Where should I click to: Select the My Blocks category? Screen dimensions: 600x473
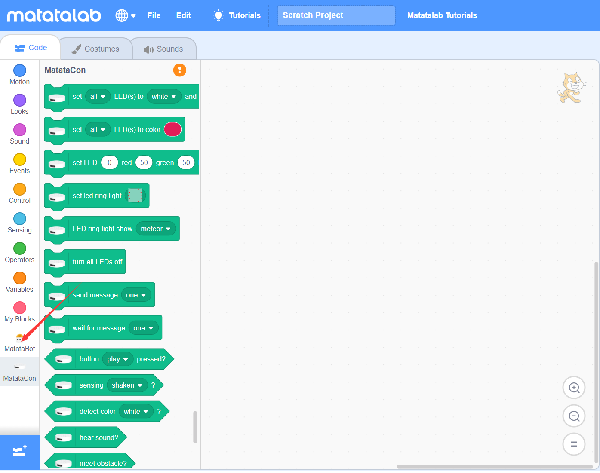pos(20,312)
